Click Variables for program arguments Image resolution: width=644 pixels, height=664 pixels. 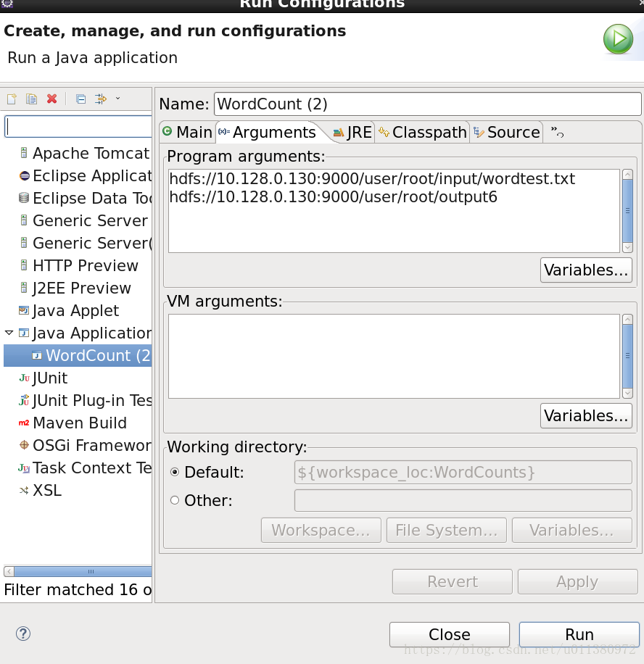point(586,270)
